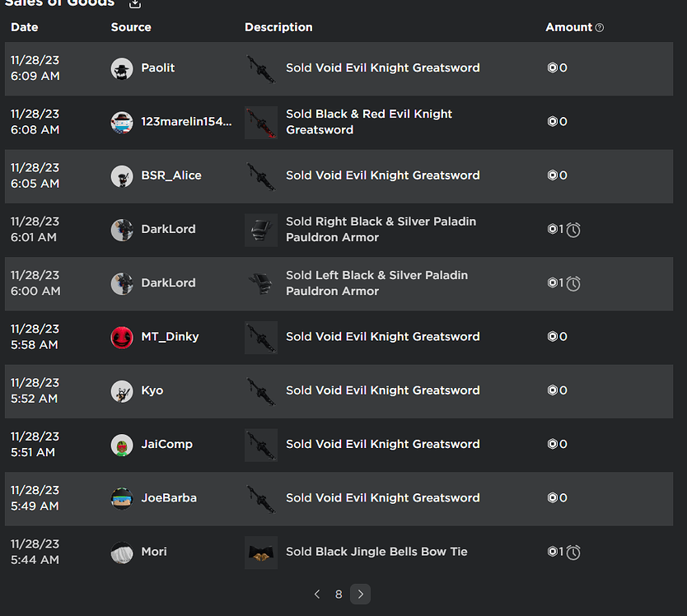Viewport: 687px width, 616px height.
Task: Click the download export icon beside Sales of Goods
Action: [134, 4]
